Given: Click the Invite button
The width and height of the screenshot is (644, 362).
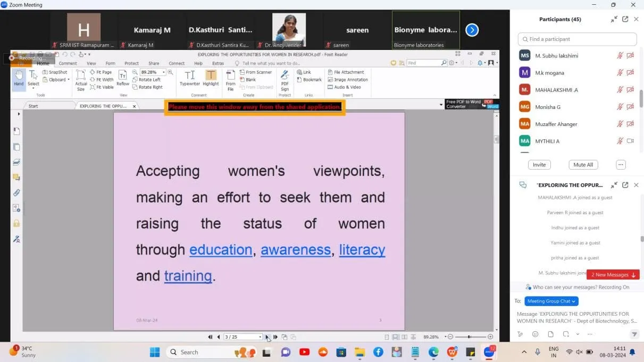Looking at the screenshot, I should click(x=539, y=165).
